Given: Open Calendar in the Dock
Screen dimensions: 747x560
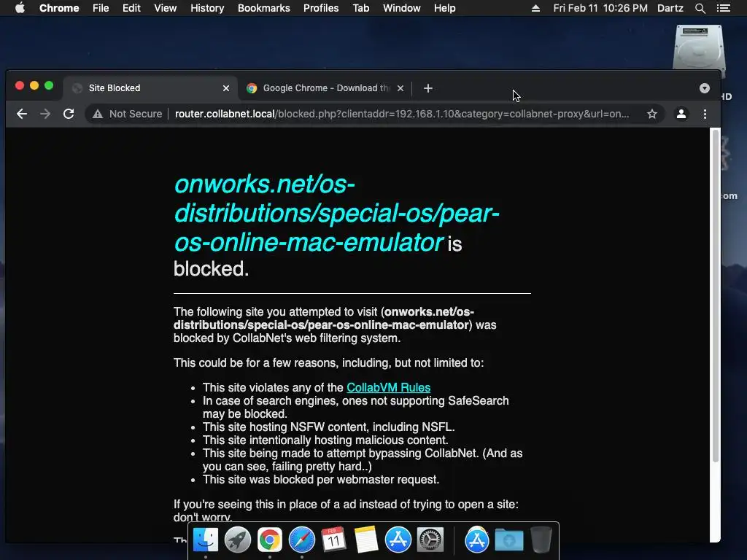Looking at the screenshot, I should click(x=333, y=540).
